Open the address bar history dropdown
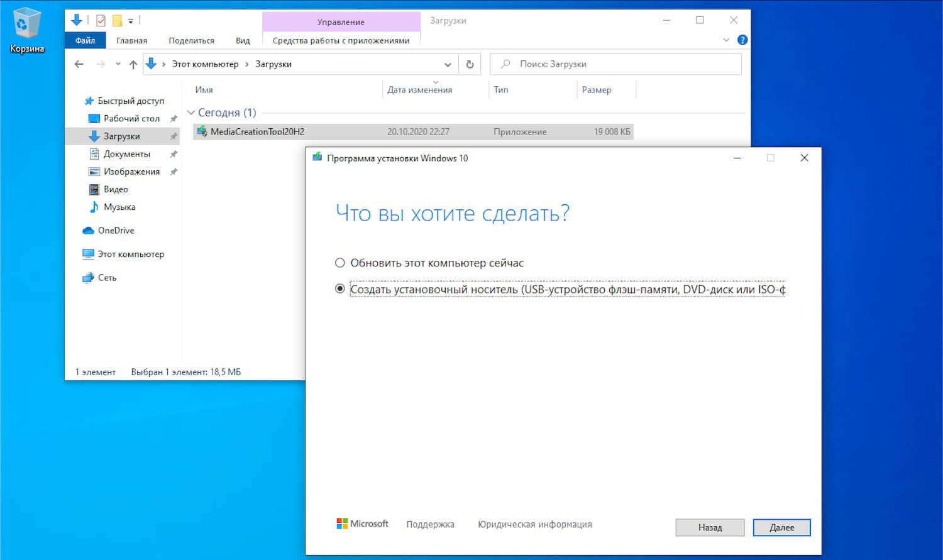Image resolution: width=943 pixels, height=560 pixels. [448, 63]
